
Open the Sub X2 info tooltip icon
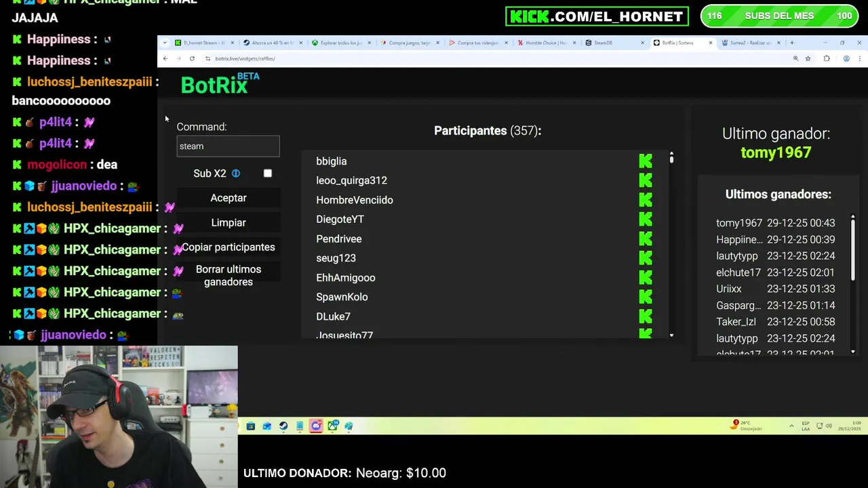point(236,174)
